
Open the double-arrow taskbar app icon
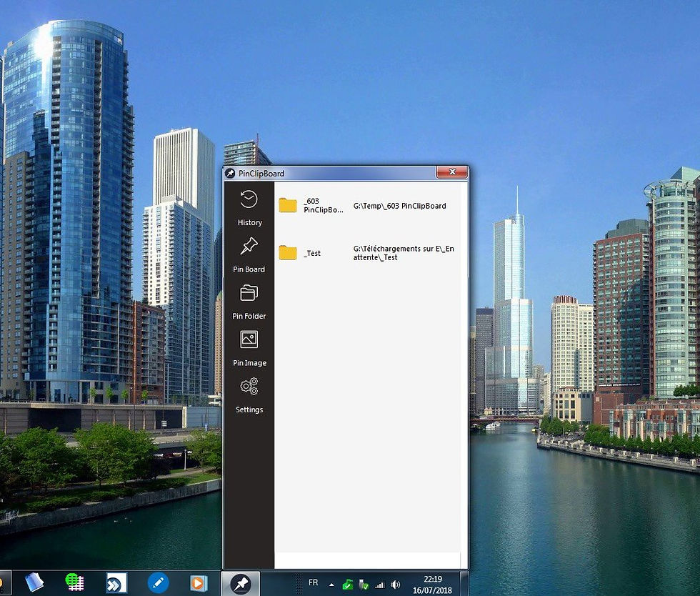tap(116, 583)
